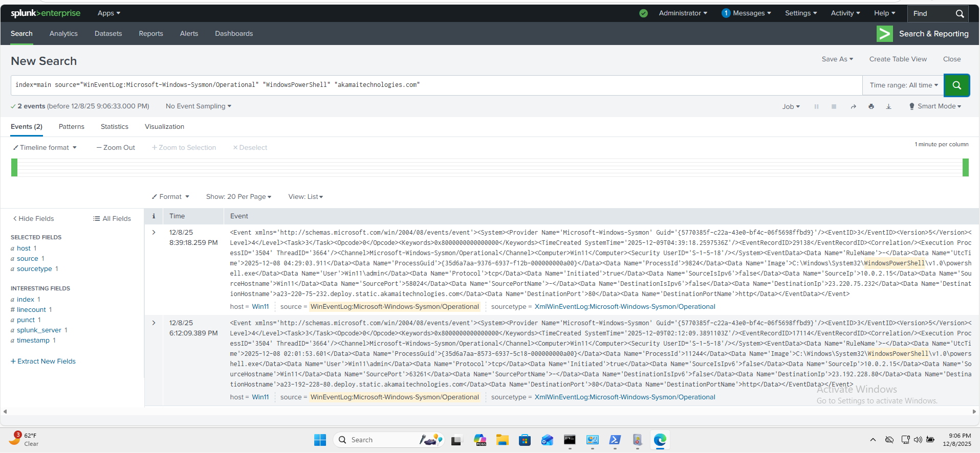Click the Search & Reporting app icon
This screenshot has width=980, height=453.
coord(884,34)
